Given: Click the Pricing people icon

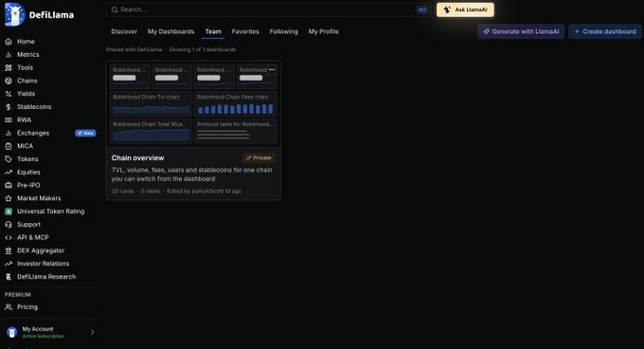Looking at the screenshot, I should coord(9,307).
